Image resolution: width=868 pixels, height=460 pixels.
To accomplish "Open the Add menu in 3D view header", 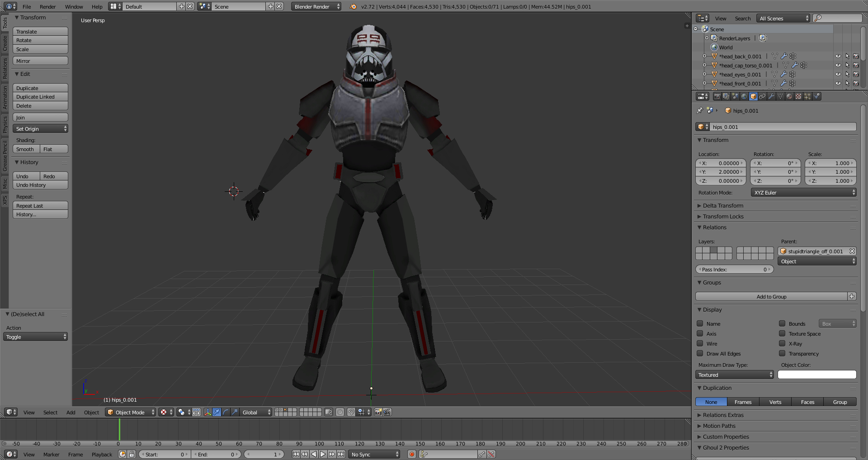I will (71, 412).
